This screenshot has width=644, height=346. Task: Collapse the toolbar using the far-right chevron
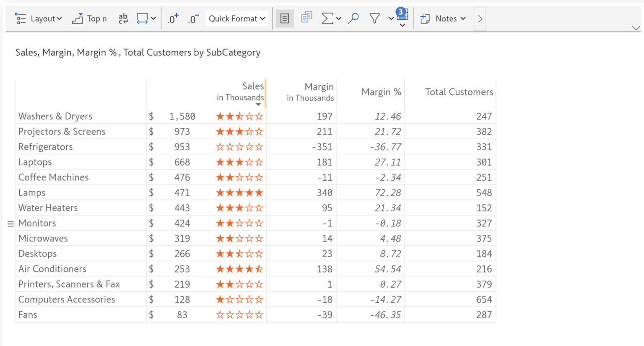(x=636, y=28)
